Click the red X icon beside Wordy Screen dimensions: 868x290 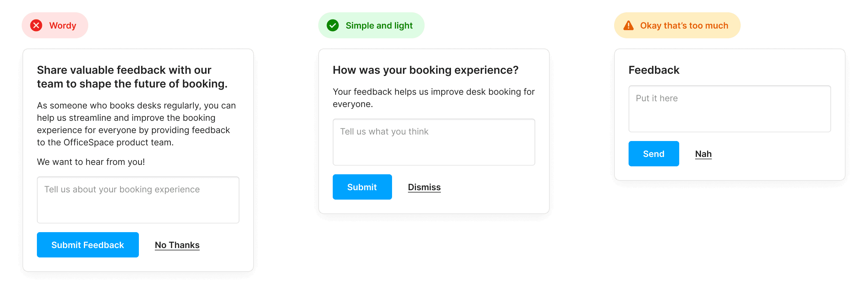36,26
